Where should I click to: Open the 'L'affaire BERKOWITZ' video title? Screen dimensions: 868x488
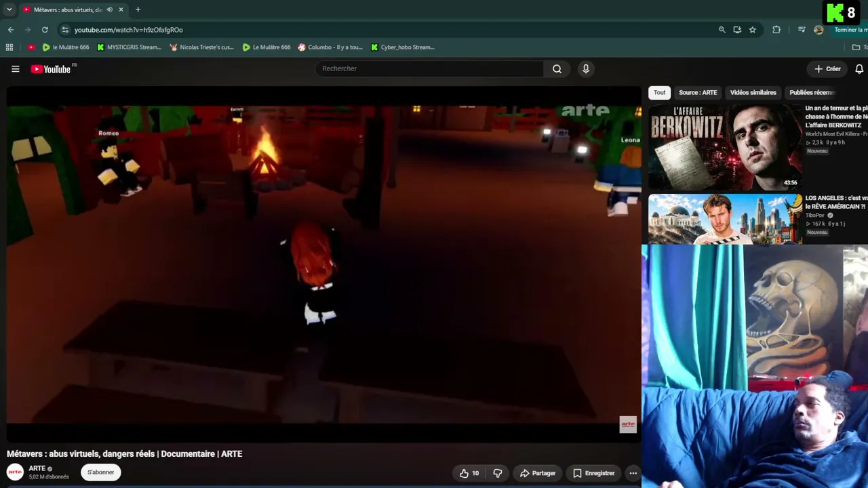pos(836,117)
